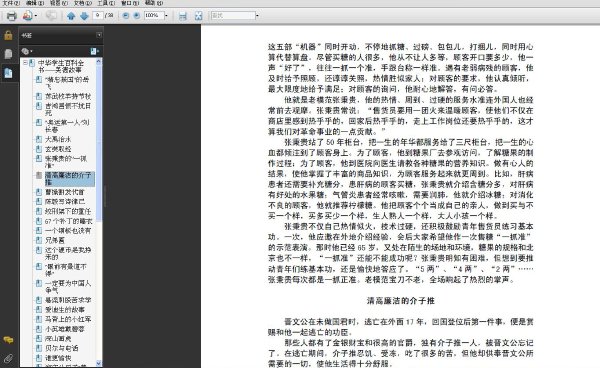Click bookmarks scrollbar up arrow
The image size is (600, 368).
99,62
